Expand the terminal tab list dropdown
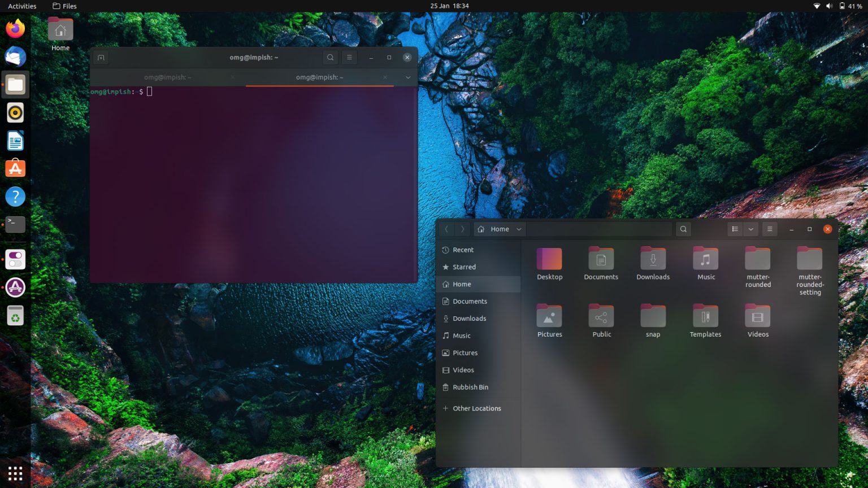 pos(408,77)
